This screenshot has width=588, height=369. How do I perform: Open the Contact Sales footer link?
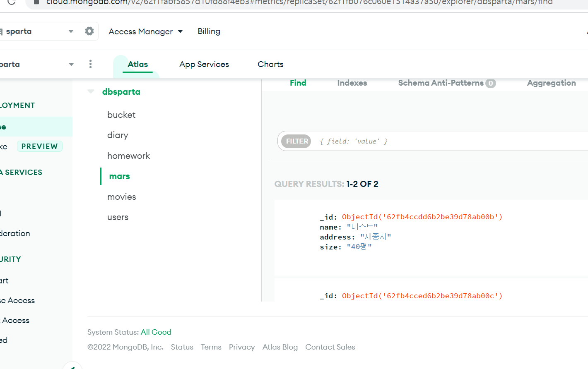[330, 347]
